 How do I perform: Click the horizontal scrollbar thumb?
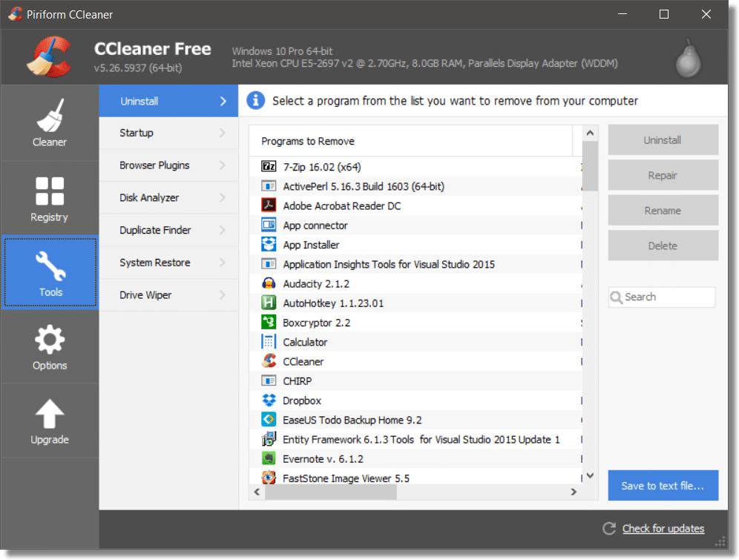tap(331, 492)
